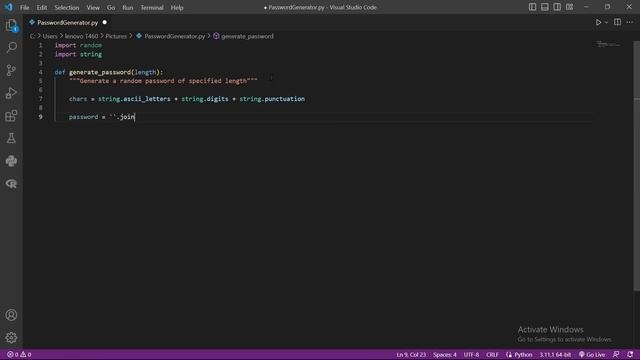Click the VS Code logo icon

click(x=9, y=7)
